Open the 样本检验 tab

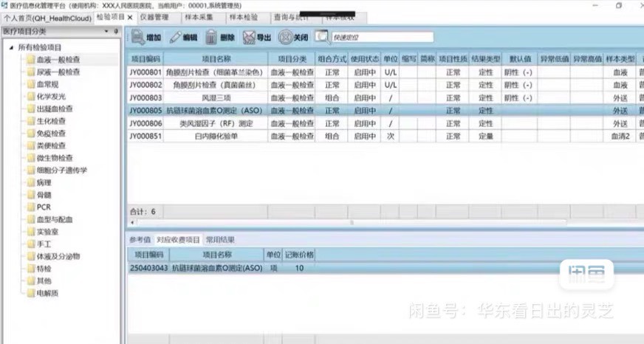click(x=244, y=17)
